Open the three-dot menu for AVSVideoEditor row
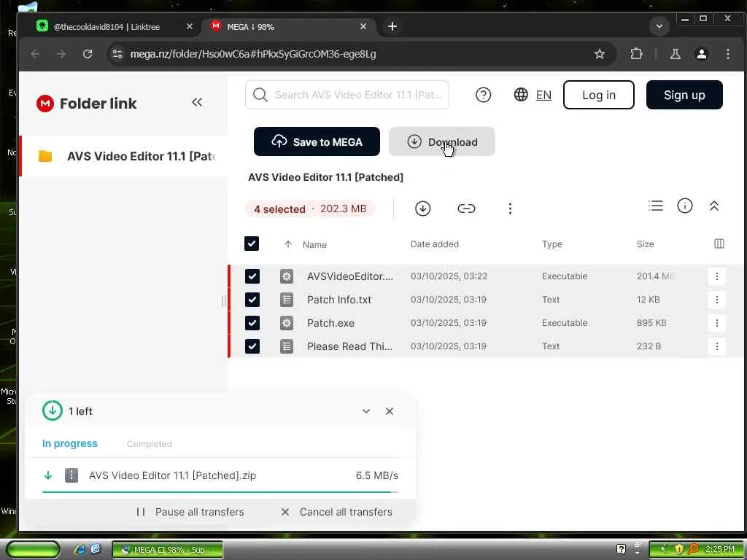Screen dimensions: 747x560 point(716,276)
